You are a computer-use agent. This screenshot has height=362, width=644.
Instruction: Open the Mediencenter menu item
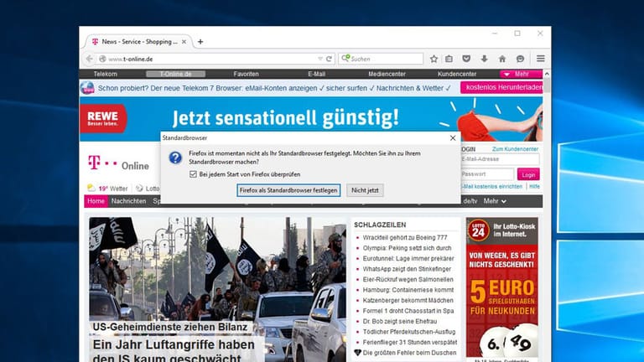[x=387, y=74]
